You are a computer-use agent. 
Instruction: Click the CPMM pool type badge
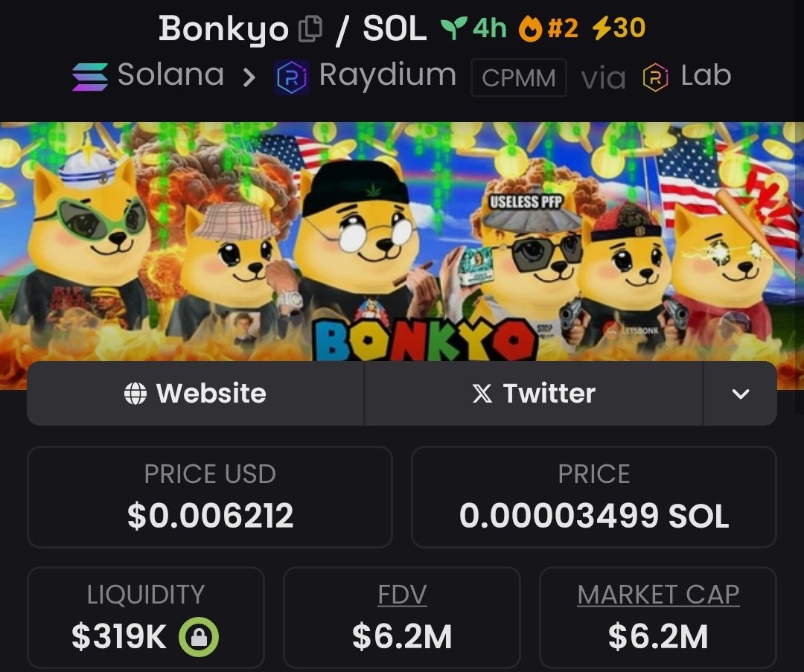(518, 78)
